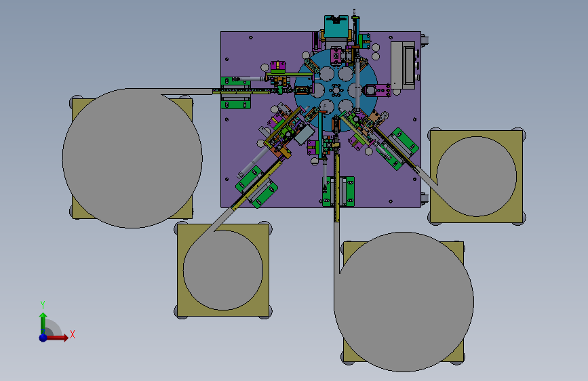Select the small gray reel on the right side
Viewport: 588px width, 381px height.
pos(477,177)
